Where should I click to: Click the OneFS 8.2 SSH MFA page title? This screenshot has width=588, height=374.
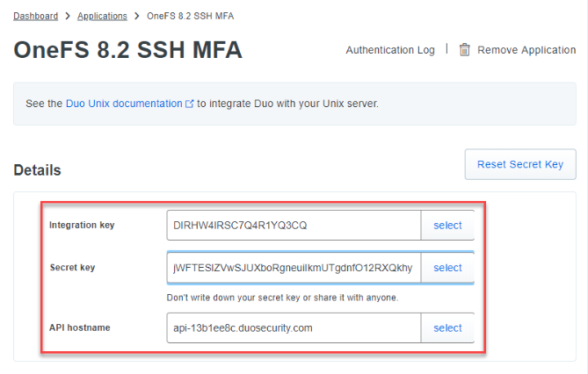pyautogui.click(x=127, y=50)
